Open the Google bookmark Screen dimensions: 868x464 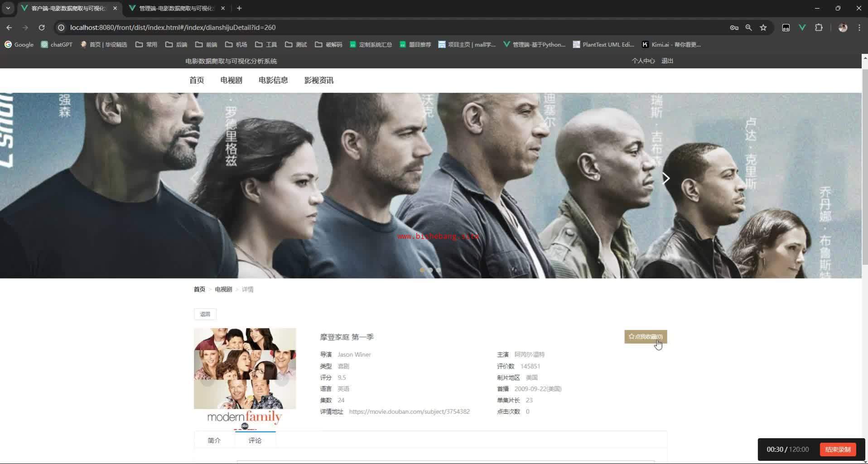click(x=19, y=44)
